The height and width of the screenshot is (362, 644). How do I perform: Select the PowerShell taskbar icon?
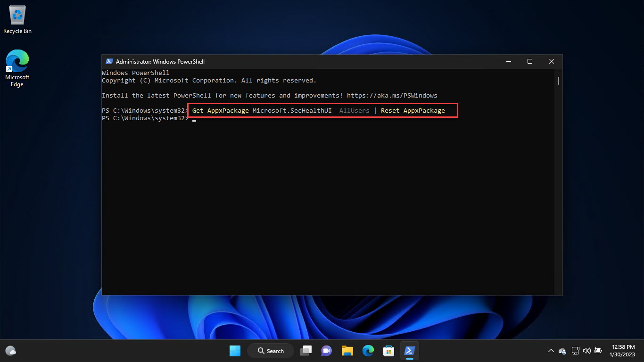[409, 351]
